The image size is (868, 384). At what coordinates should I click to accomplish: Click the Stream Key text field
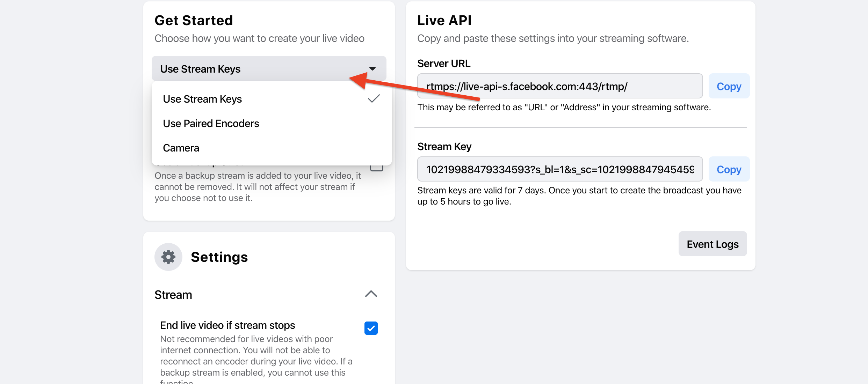(559, 169)
